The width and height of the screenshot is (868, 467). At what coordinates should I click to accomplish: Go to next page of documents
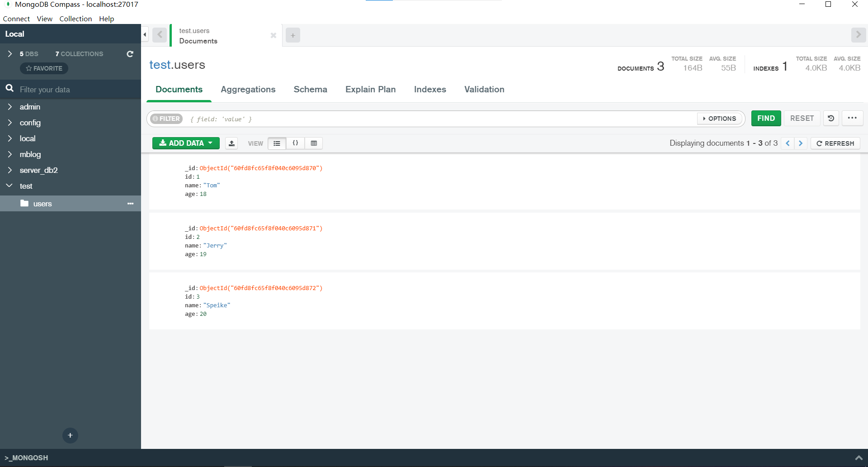[801, 143]
